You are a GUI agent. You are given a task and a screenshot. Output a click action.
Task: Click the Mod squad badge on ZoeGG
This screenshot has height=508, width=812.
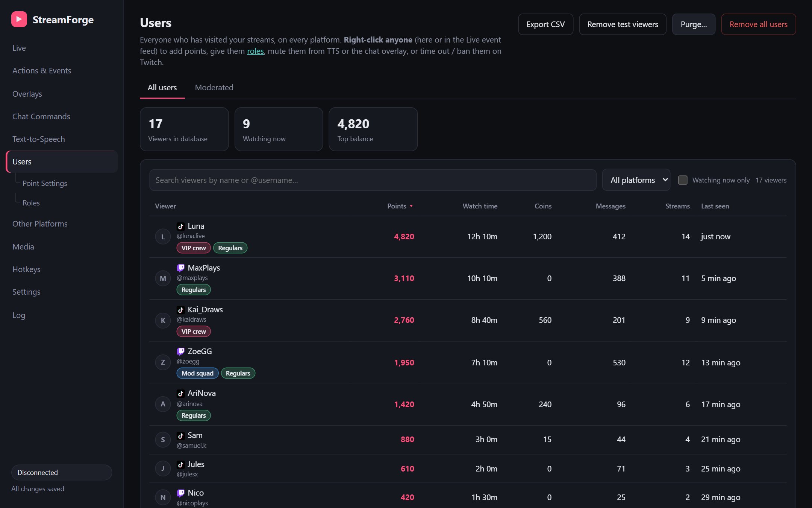point(197,373)
